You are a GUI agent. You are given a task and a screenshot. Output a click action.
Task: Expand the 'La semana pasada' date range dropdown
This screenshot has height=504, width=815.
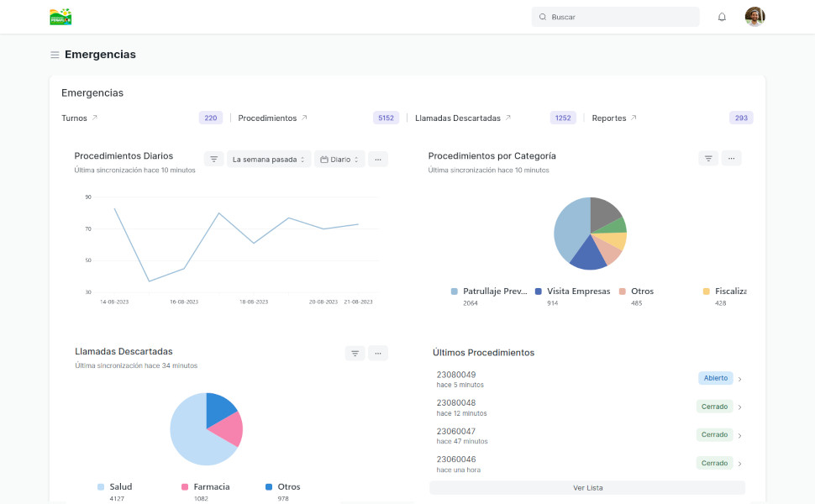coord(269,160)
